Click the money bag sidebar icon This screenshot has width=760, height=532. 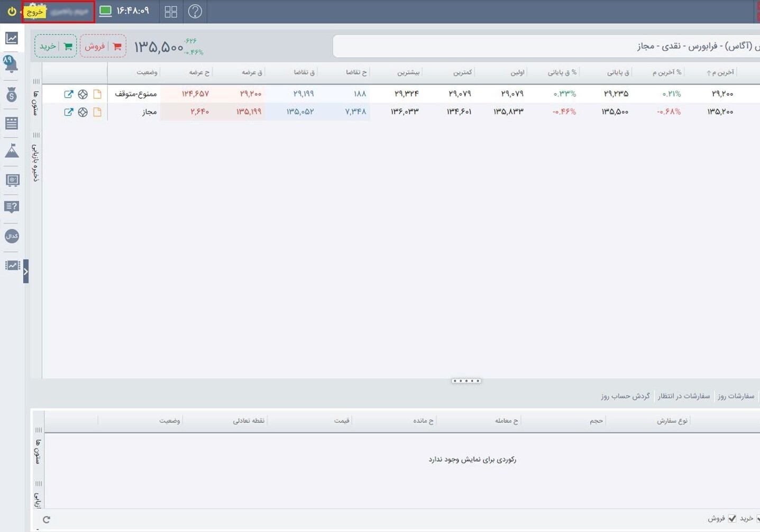click(12, 95)
